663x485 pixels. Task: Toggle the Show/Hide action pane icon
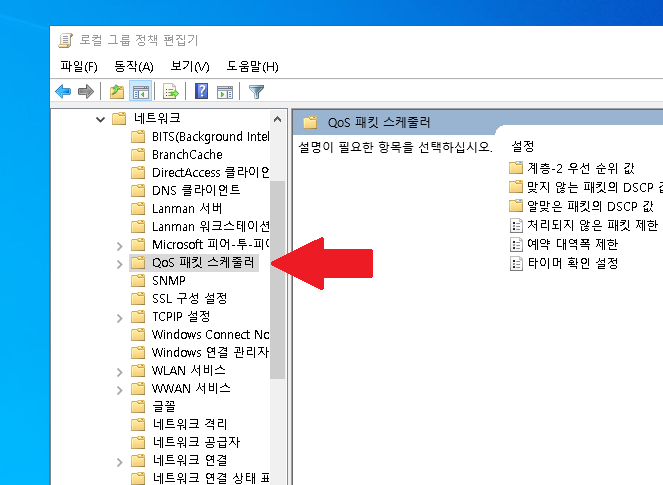[225, 91]
